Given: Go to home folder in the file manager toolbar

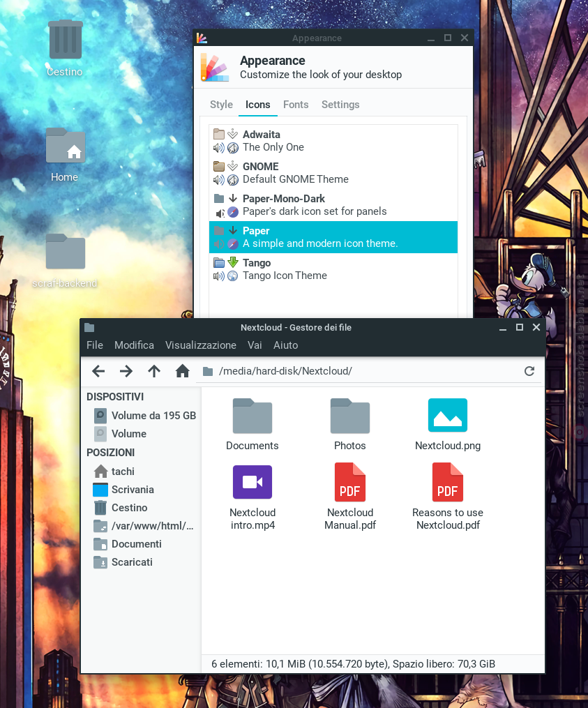Looking at the screenshot, I should 183,371.
